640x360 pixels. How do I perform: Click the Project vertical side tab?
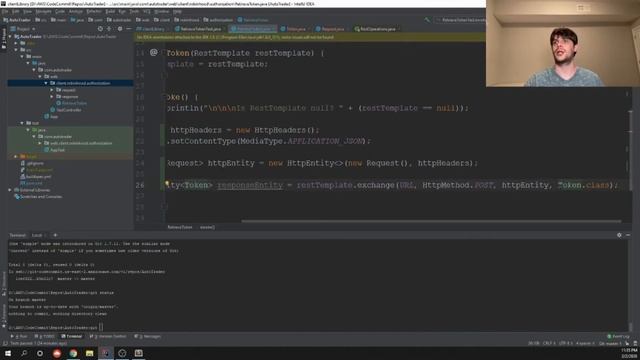pos(4,39)
